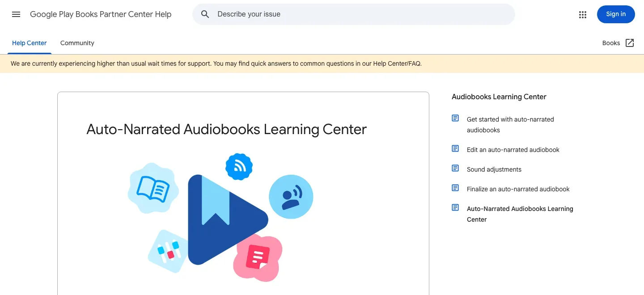Click the blue RSS feed badge illustration
644x295 pixels.
[239, 167]
